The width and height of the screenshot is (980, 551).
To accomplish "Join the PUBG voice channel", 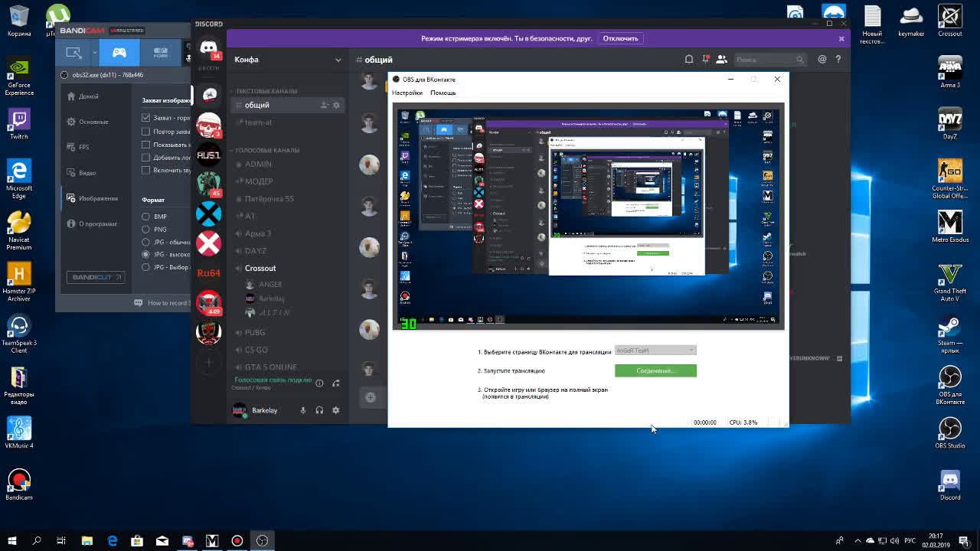I will (287, 332).
